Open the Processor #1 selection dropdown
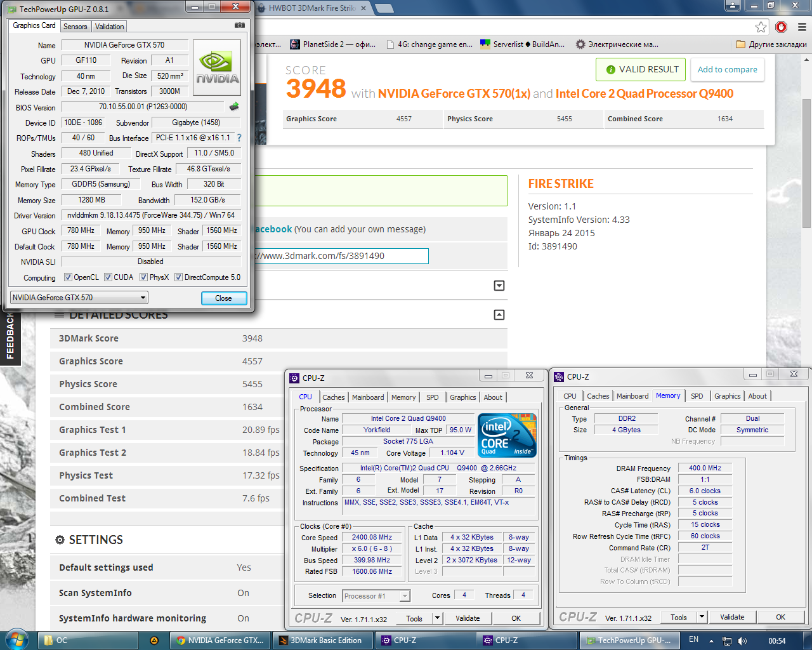 coord(376,595)
